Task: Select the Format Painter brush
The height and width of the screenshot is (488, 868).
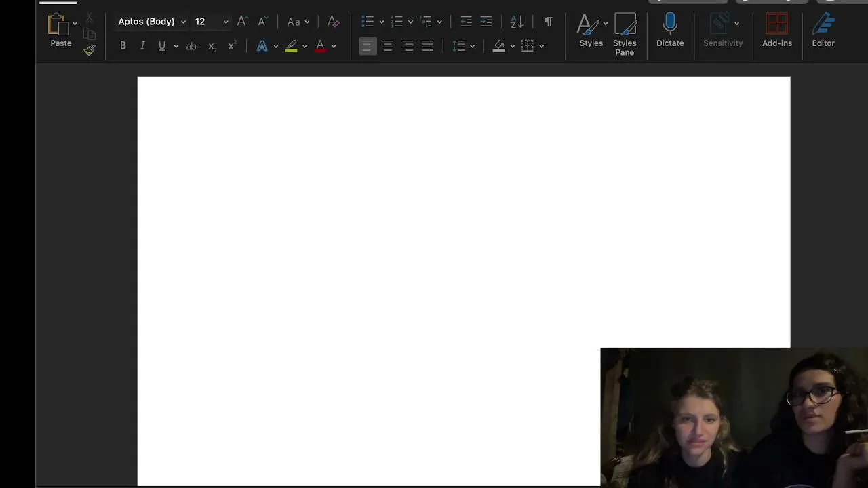Action: 90,49
